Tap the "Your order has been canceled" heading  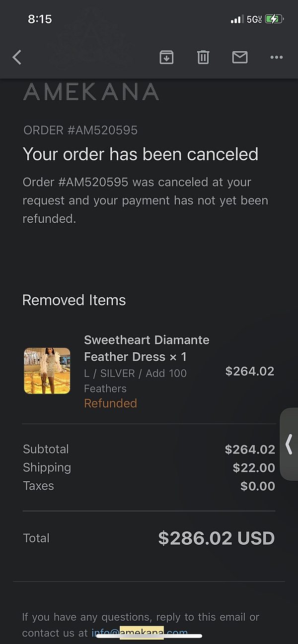click(141, 154)
